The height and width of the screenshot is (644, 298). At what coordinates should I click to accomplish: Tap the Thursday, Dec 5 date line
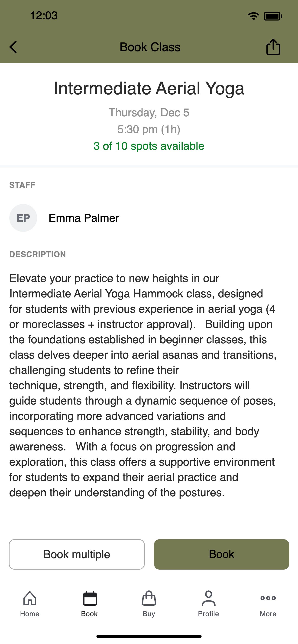[x=149, y=112]
